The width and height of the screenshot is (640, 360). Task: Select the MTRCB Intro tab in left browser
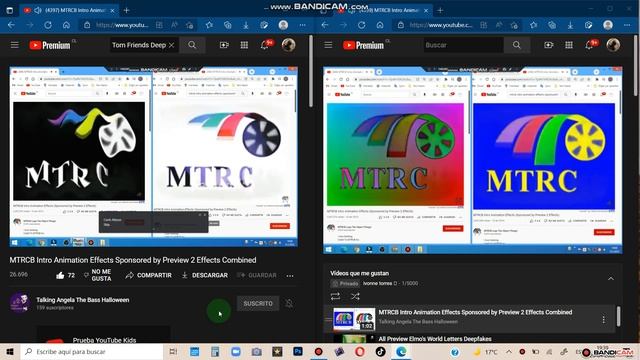tap(69, 10)
